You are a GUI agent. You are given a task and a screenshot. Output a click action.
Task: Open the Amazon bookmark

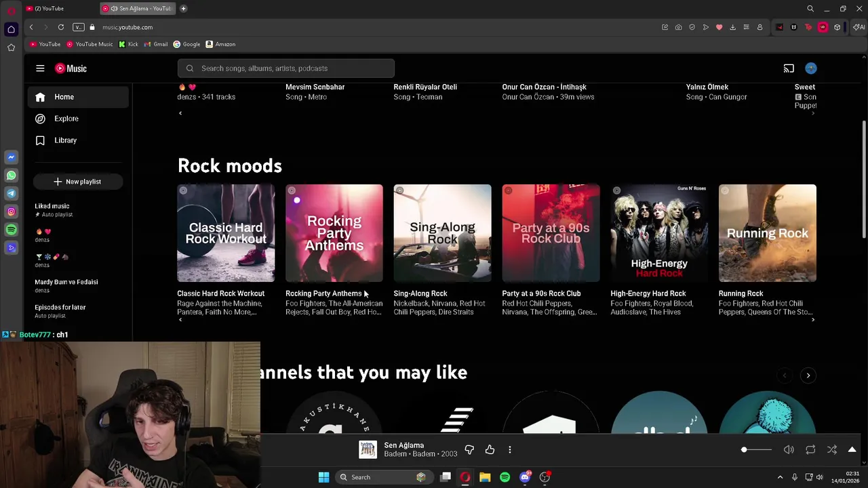point(220,44)
